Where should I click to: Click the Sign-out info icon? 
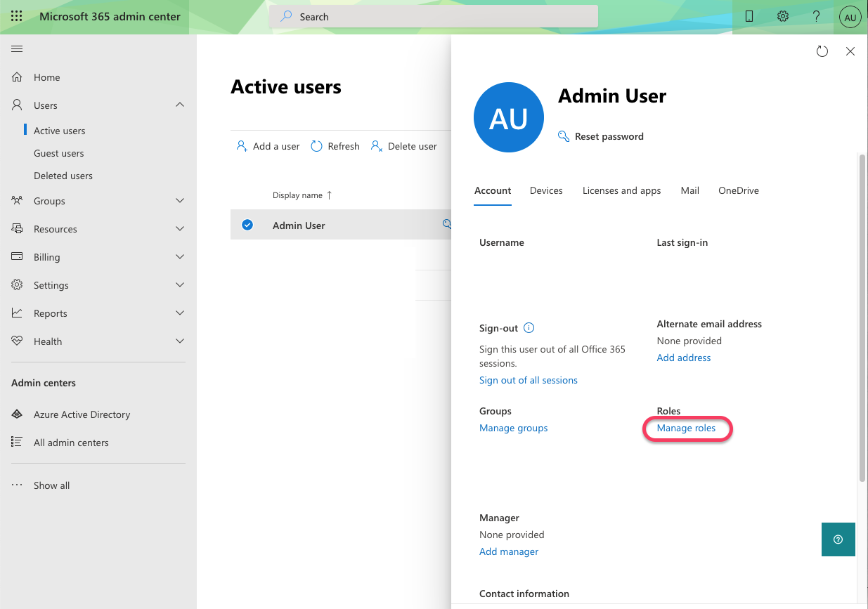tap(529, 328)
